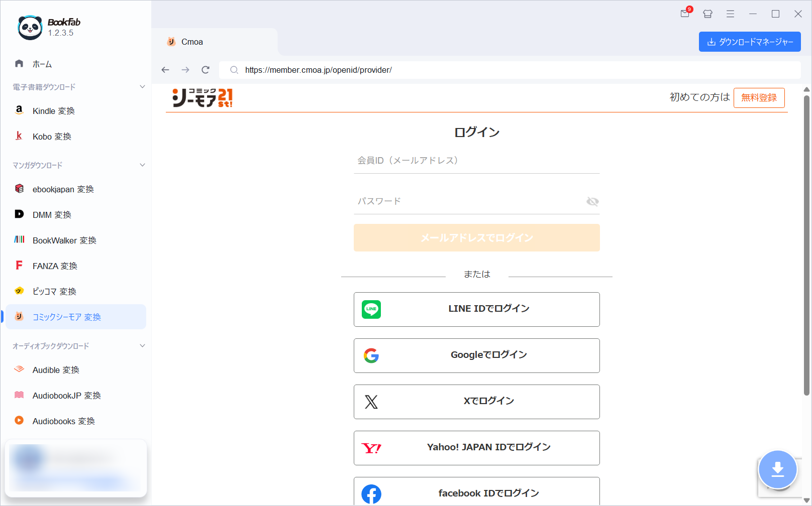Click Googleでログイン button
The height and width of the screenshot is (506, 812).
coord(476,355)
